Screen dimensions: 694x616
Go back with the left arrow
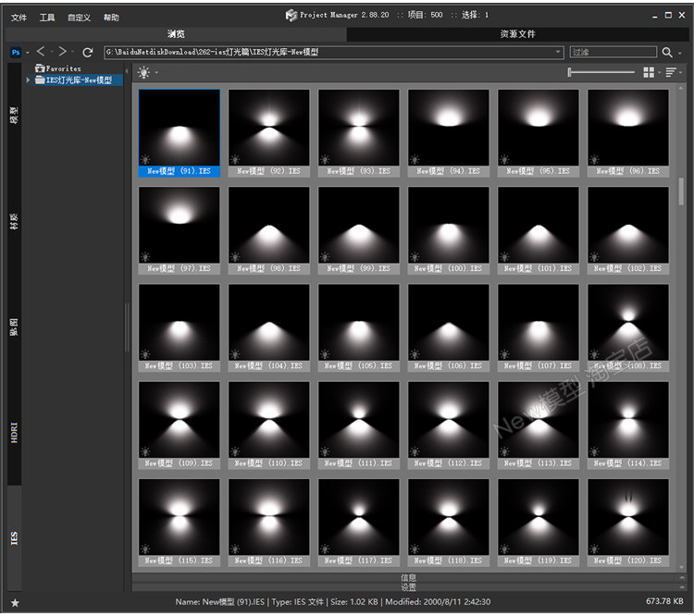(41, 52)
